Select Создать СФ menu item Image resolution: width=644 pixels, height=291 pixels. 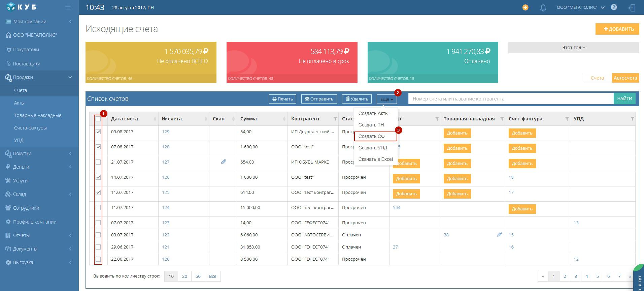coord(376,136)
